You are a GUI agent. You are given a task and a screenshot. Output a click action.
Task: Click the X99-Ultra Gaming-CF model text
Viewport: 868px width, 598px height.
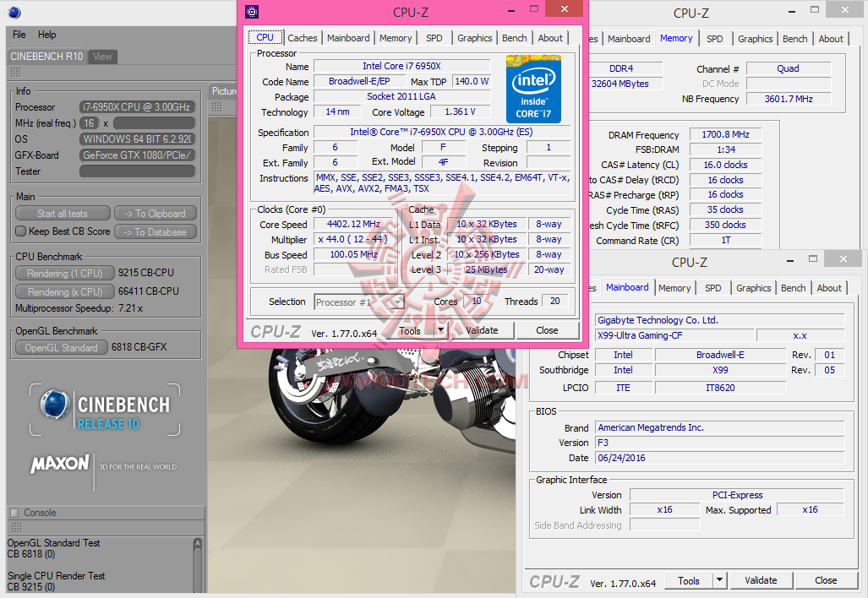click(x=640, y=335)
